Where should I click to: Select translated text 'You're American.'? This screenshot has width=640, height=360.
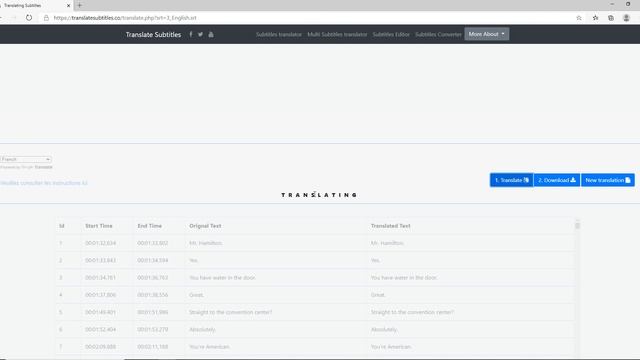point(391,347)
